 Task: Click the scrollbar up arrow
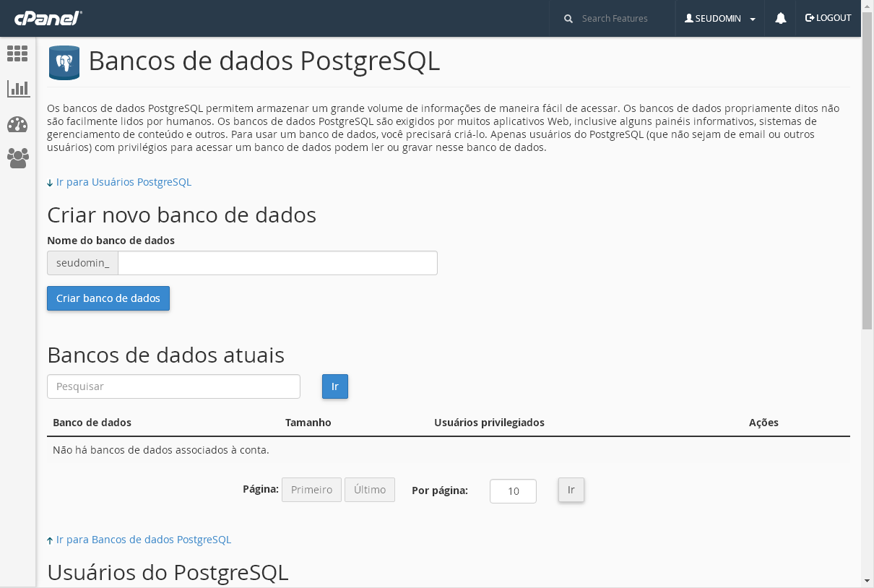click(x=867, y=6)
